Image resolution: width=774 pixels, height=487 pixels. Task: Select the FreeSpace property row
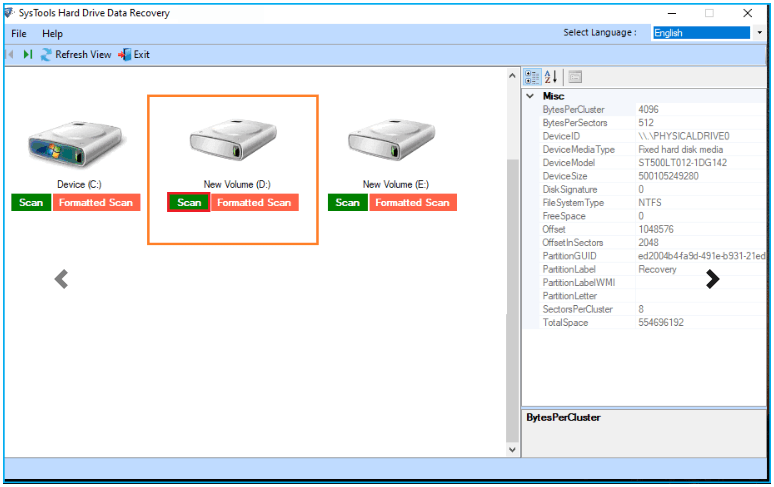652,216
